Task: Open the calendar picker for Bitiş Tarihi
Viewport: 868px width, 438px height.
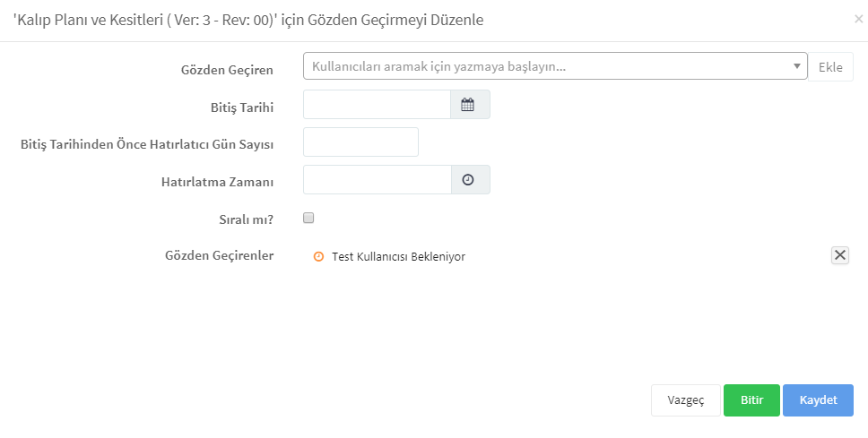Action: click(x=470, y=105)
